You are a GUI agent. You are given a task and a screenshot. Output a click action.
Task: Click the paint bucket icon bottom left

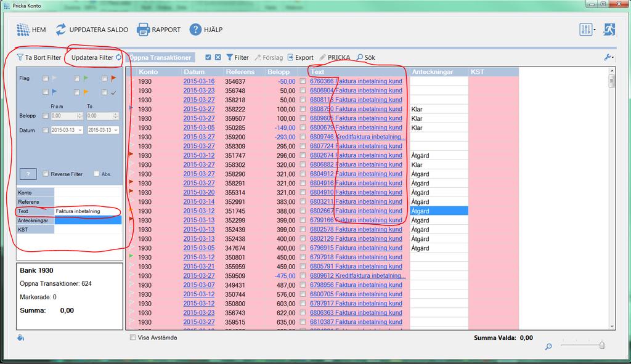20,338
